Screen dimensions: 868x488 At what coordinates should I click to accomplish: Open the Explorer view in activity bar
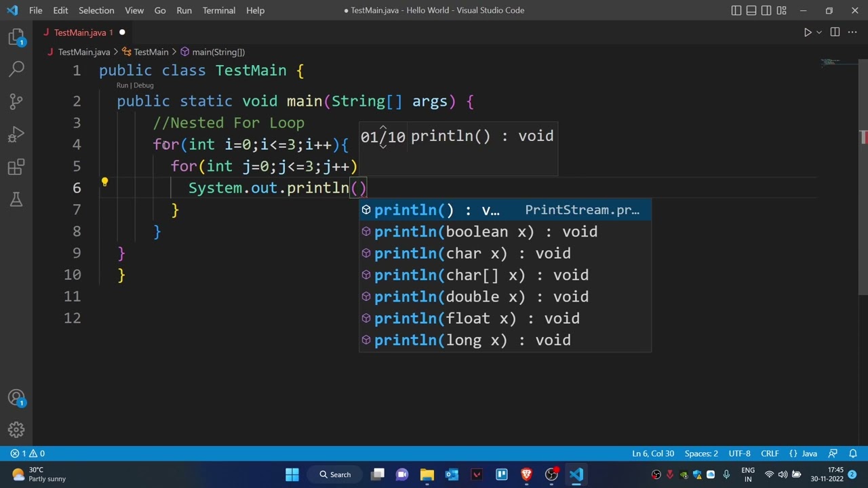16,37
